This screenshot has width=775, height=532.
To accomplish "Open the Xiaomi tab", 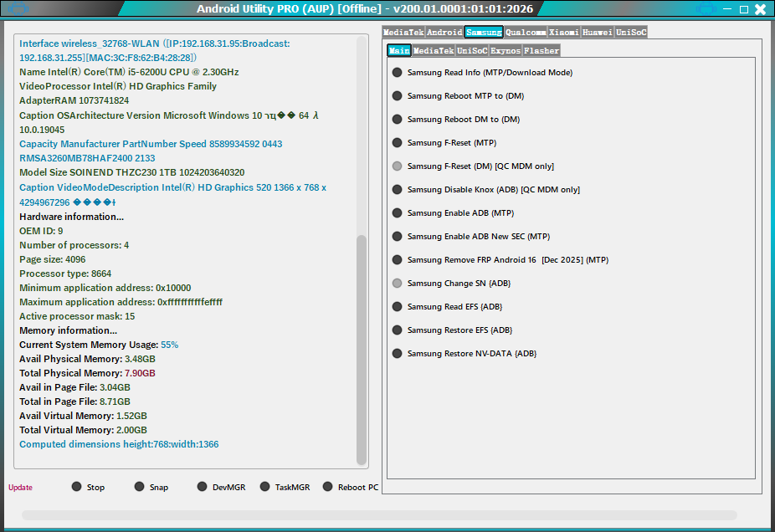I will click(x=564, y=33).
